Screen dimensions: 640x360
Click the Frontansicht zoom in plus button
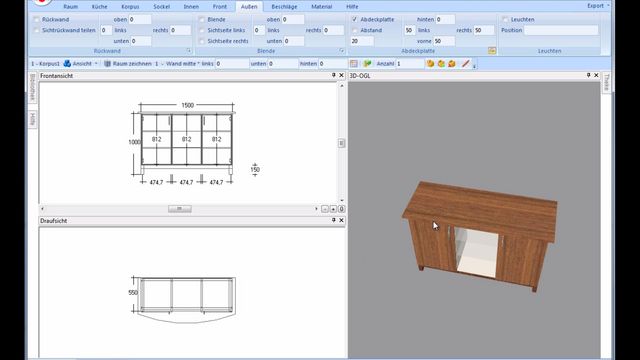click(x=333, y=209)
